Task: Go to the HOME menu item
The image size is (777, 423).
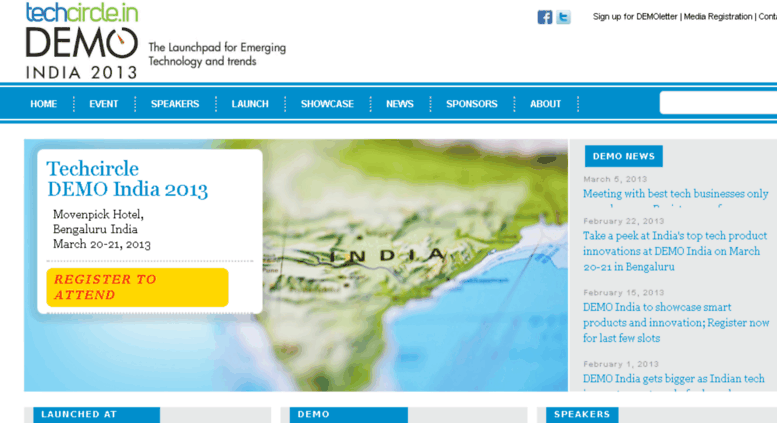Action: tap(44, 104)
